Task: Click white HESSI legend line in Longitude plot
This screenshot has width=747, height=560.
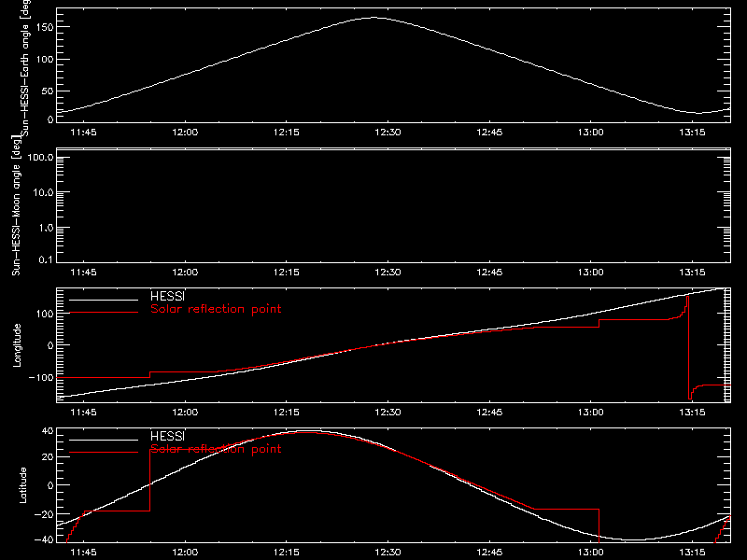Action: (x=104, y=300)
